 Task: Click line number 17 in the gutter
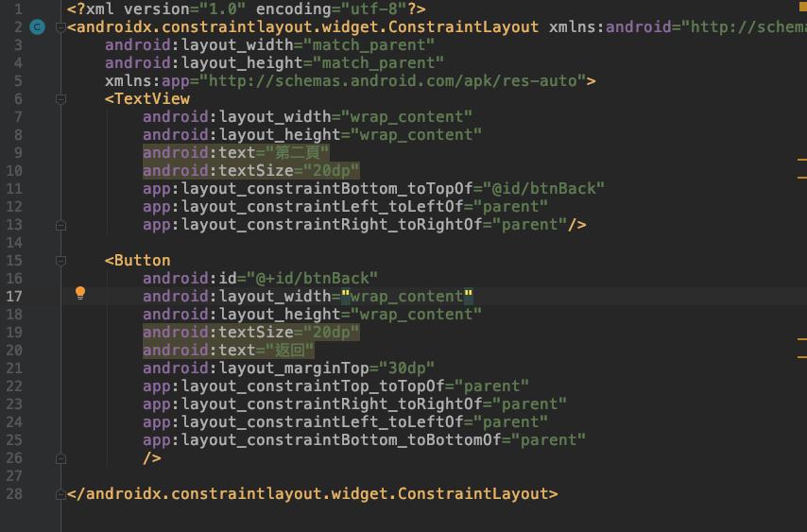[14, 296]
